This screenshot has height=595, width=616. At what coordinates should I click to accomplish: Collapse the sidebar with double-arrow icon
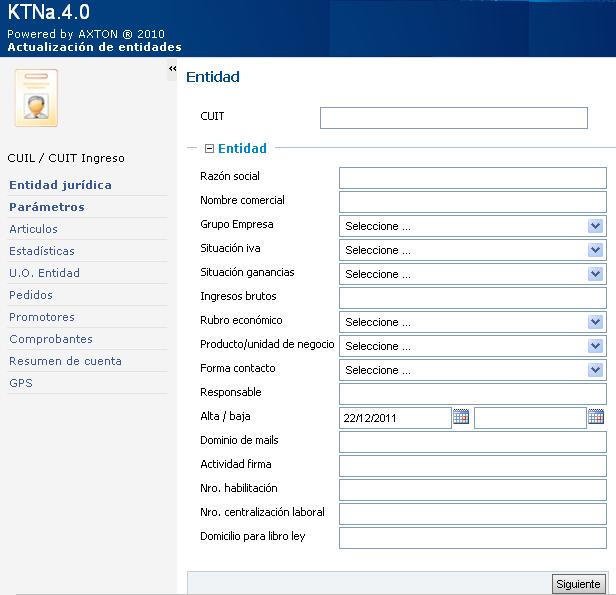coord(172,68)
